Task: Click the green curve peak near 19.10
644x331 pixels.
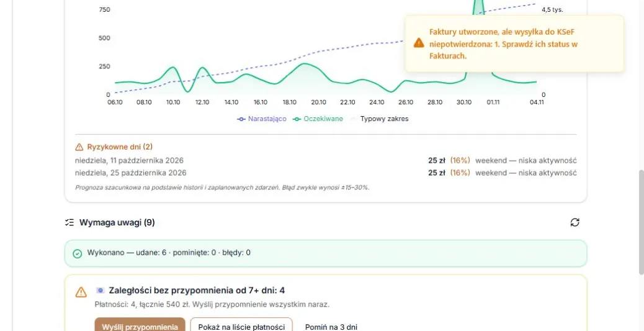Action: pyautogui.click(x=304, y=64)
